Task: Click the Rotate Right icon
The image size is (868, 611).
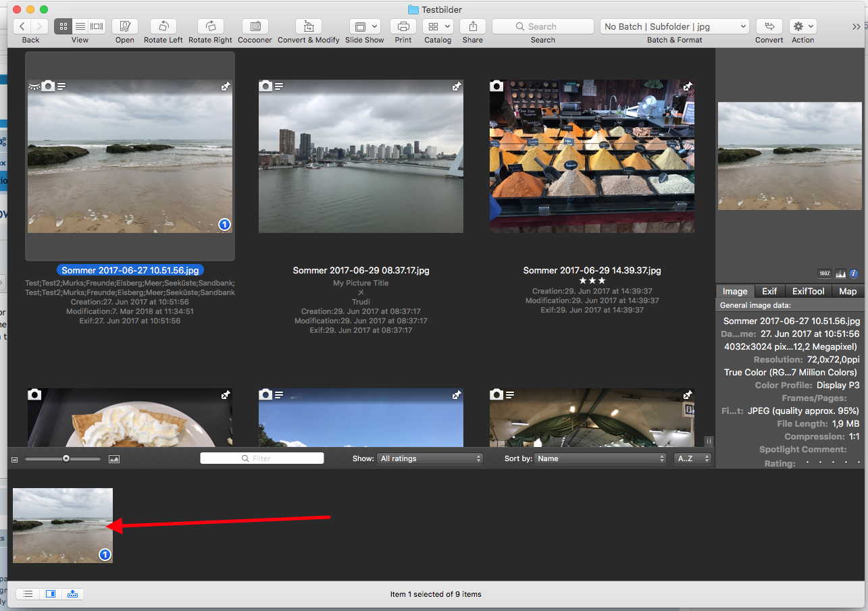Action: [210, 26]
